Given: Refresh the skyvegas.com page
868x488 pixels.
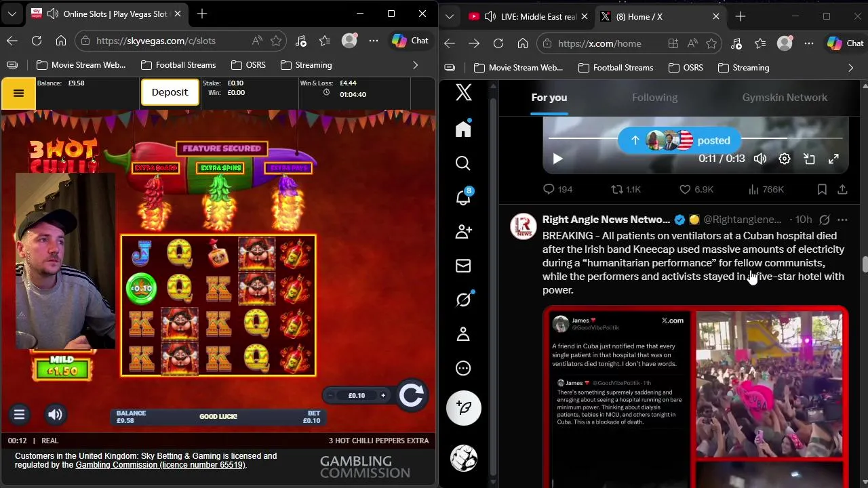Looking at the screenshot, I should pos(37,41).
